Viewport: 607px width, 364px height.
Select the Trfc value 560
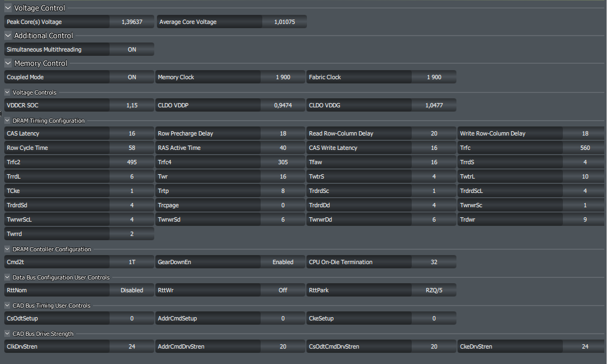point(585,148)
